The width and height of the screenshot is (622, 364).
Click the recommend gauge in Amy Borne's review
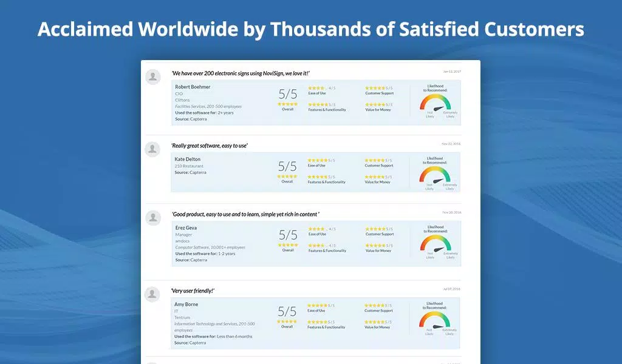tap(434, 320)
